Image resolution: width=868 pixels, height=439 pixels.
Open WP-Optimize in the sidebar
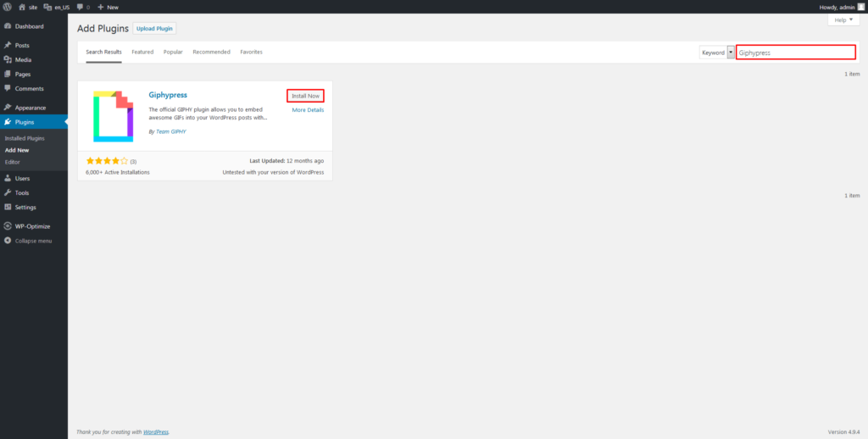point(32,226)
